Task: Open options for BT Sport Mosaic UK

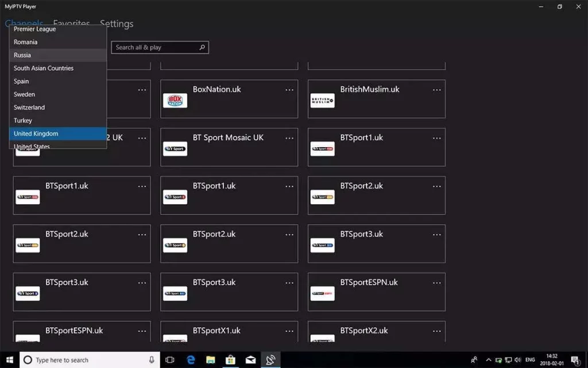Action: [x=289, y=138]
